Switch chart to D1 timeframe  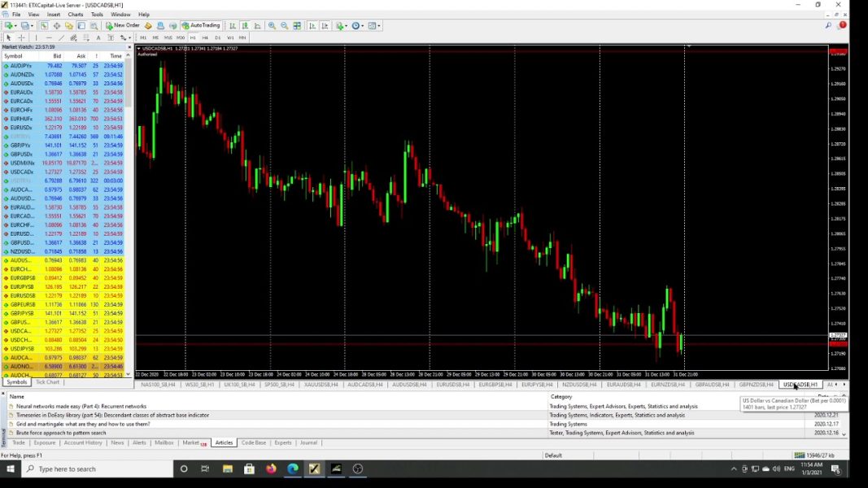coord(218,37)
